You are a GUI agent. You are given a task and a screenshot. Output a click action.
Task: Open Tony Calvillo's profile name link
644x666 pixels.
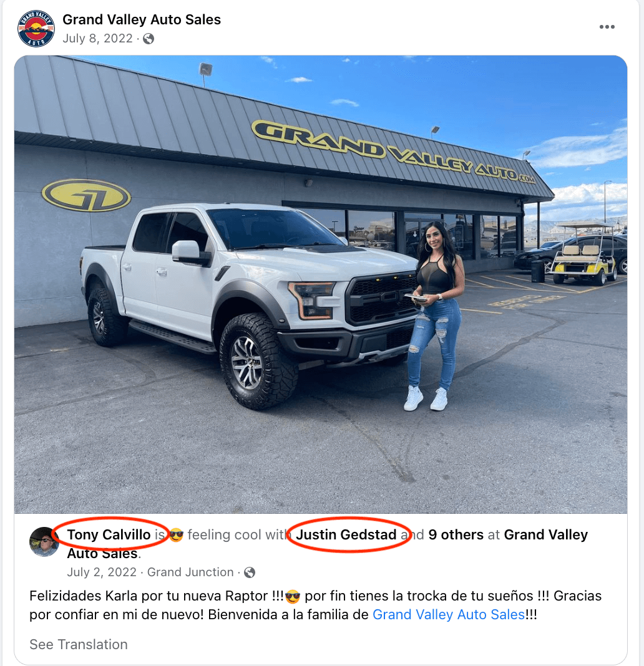point(109,534)
